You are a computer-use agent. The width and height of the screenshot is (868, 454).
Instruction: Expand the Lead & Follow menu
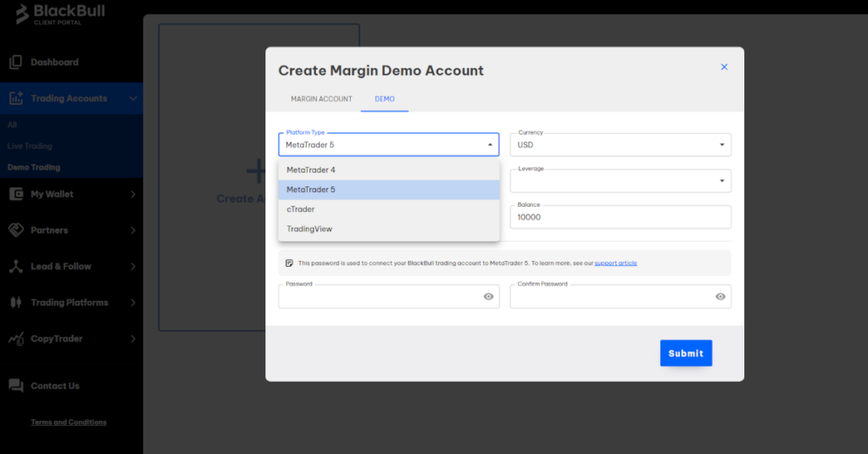click(x=133, y=267)
